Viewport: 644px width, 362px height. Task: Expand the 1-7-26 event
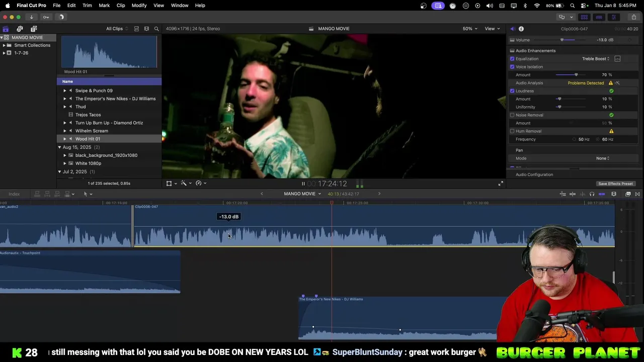[x=4, y=53]
